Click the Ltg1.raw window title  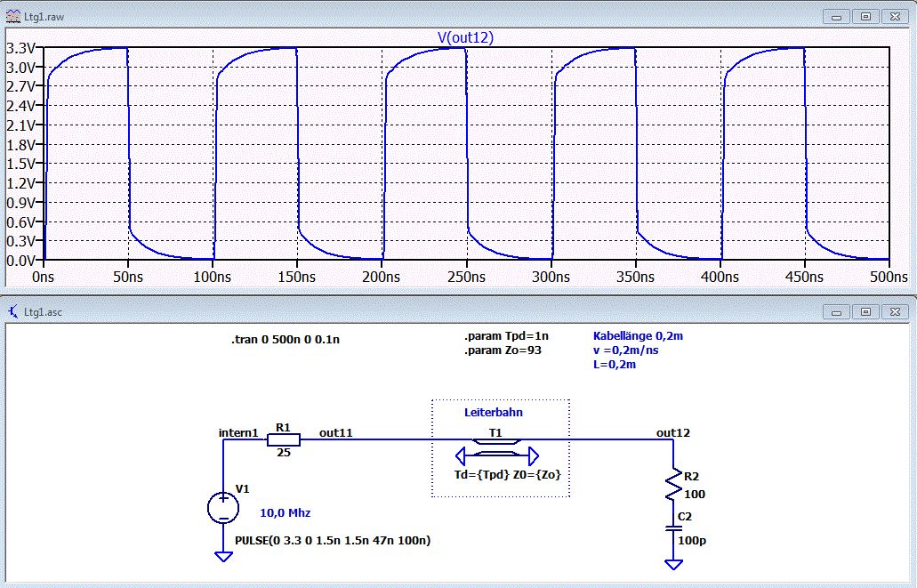44,17
